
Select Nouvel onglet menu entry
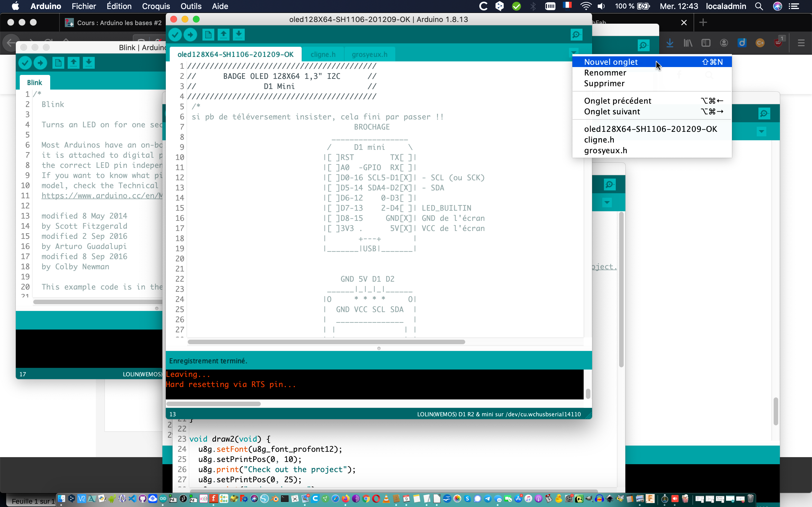(611, 62)
